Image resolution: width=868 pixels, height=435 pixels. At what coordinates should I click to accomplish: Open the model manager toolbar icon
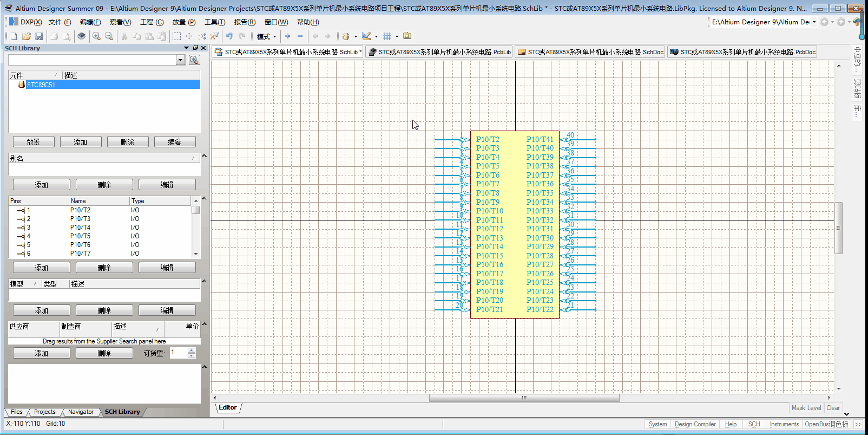point(407,36)
